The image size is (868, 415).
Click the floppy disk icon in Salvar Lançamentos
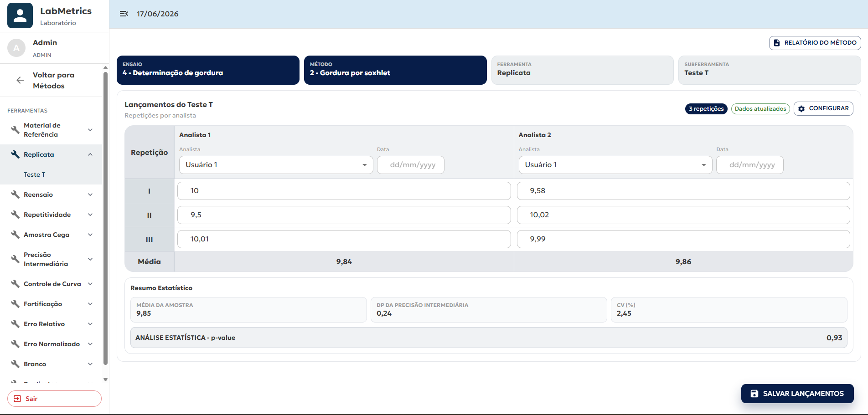[x=754, y=394]
